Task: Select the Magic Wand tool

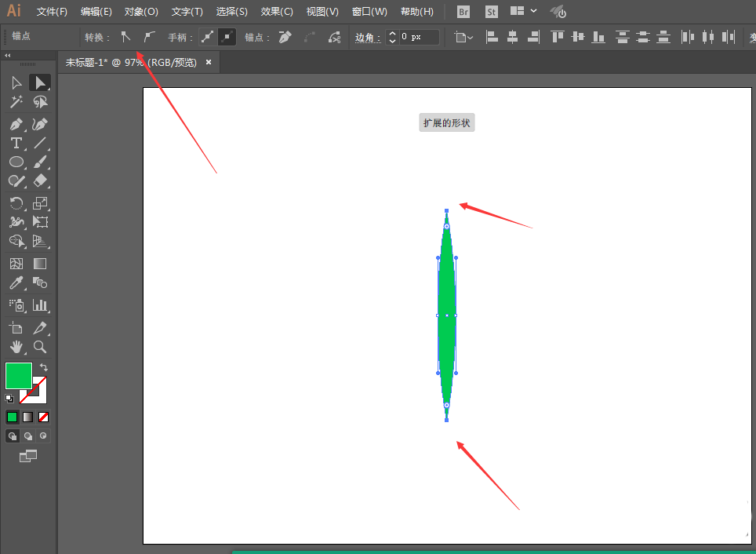Action: click(x=16, y=102)
